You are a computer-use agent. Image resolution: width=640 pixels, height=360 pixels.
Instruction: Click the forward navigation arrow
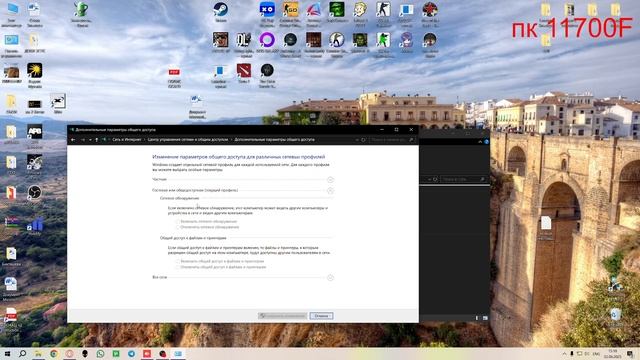pos(83,140)
